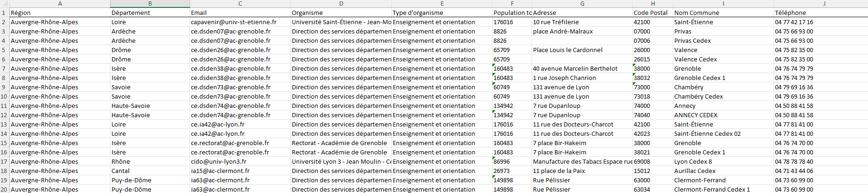This screenshot has height=193, width=868.
Task: Select the Lyon Cedex 8 cell
Action: [x=723, y=161]
